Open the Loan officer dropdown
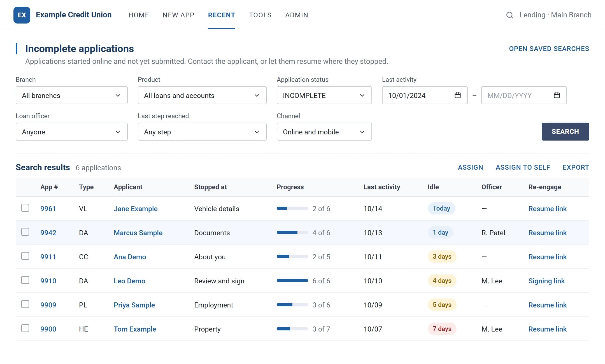This screenshot has width=605, height=364. pos(72,132)
